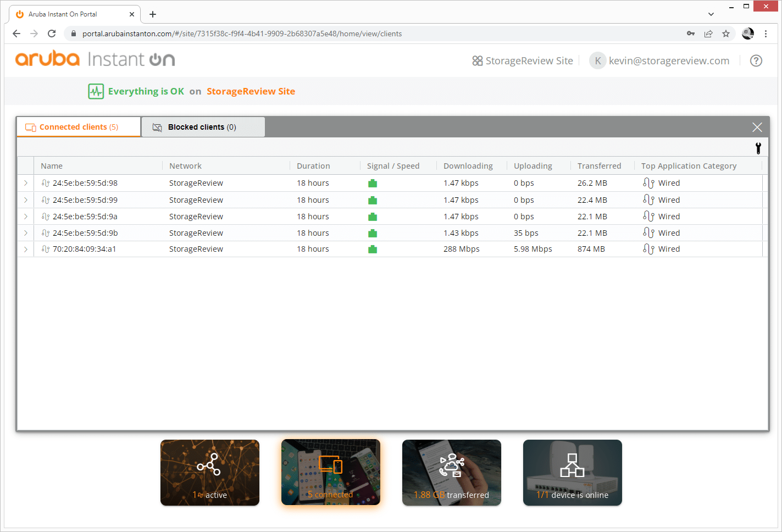Sort by Uploading column header
782x532 pixels.
coord(533,166)
